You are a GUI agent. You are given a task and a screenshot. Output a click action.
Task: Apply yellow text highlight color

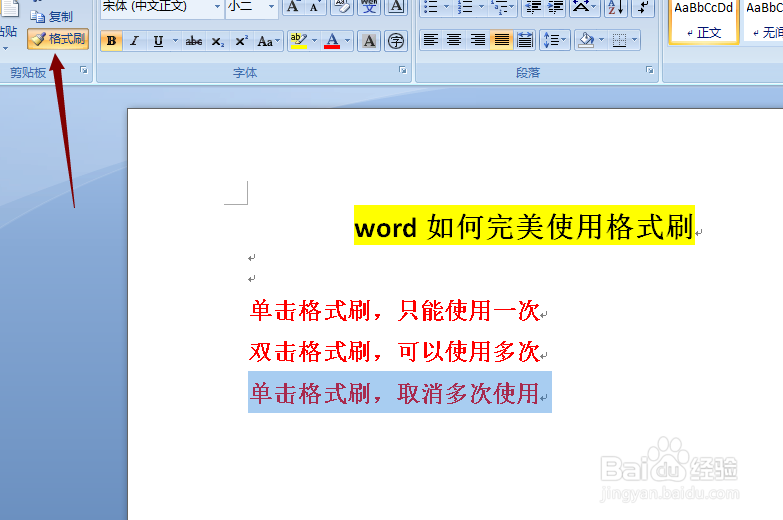pos(299,41)
